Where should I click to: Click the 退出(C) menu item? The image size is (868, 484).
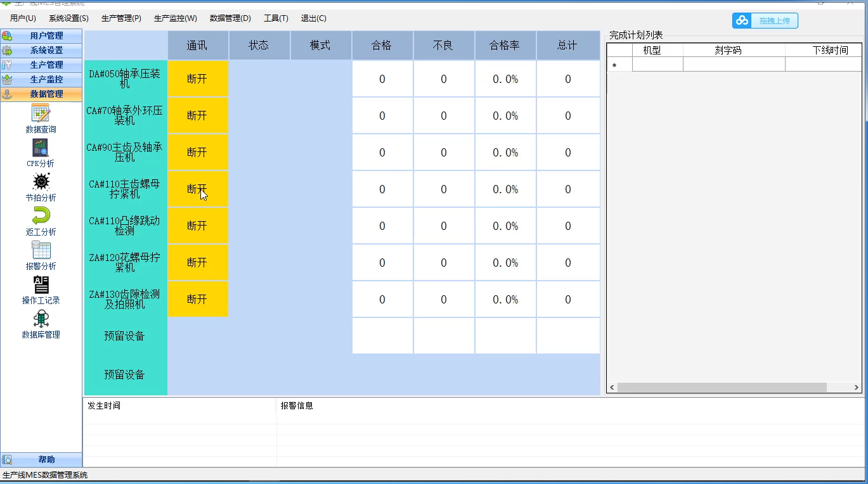click(x=313, y=18)
